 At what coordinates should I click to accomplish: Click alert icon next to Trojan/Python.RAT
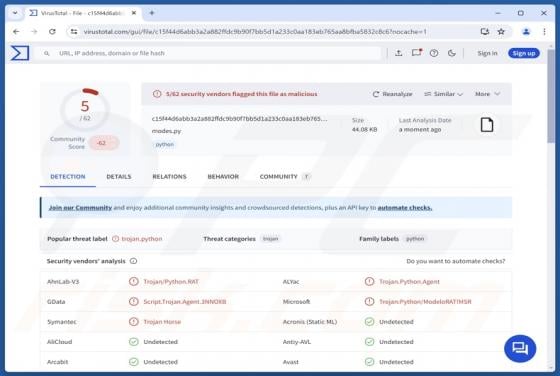[x=134, y=281]
